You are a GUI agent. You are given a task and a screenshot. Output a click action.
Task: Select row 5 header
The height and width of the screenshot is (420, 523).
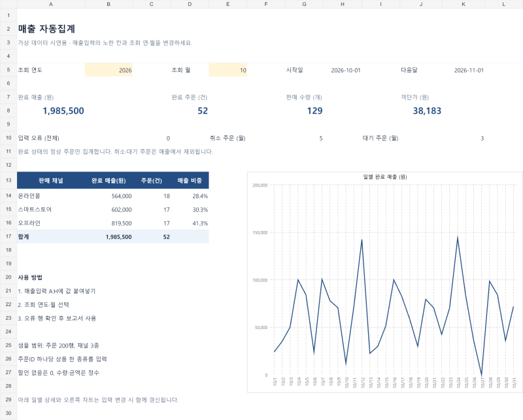pos(8,70)
